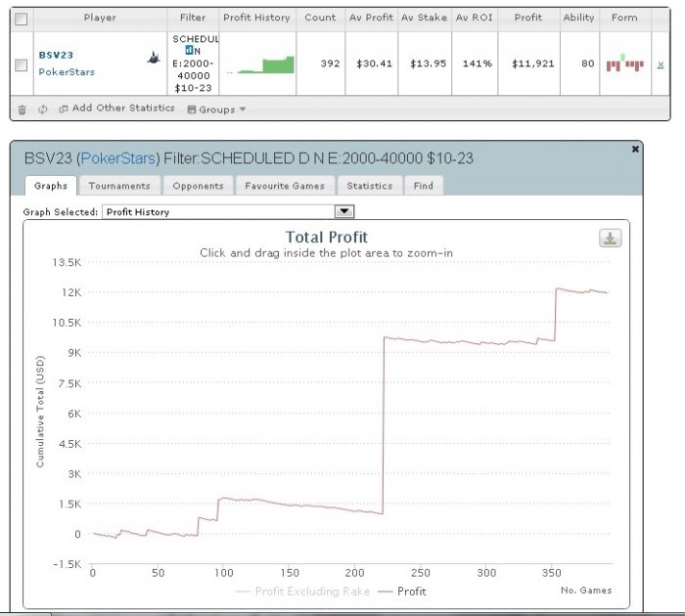
Task: Sort by the Profit column header
Action: pyautogui.click(x=528, y=18)
